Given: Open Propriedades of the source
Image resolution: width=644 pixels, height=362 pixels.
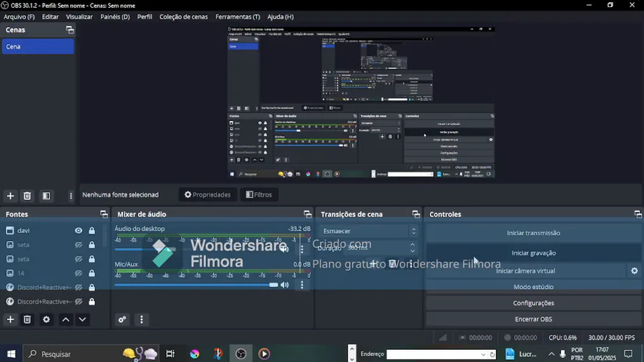Looking at the screenshot, I should (x=208, y=195).
